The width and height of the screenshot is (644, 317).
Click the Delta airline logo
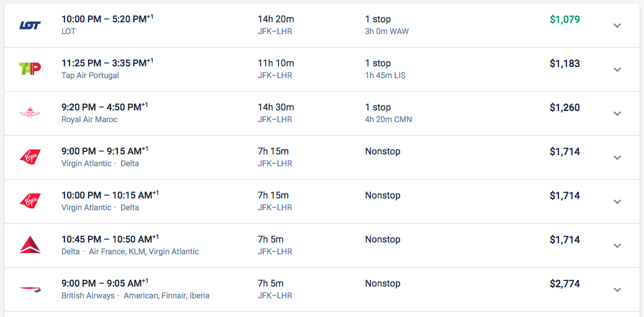point(30,245)
